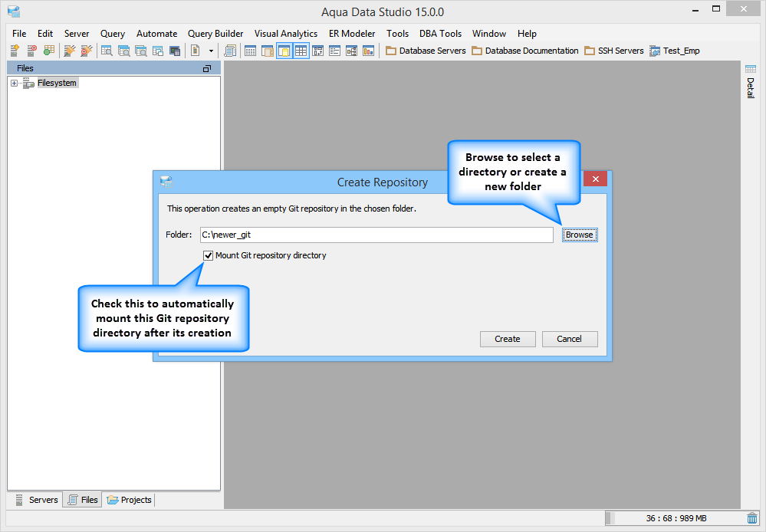This screenshot has height=532, width=766.
Task: Close the Create Repository dialog
Action: [596, 179]
